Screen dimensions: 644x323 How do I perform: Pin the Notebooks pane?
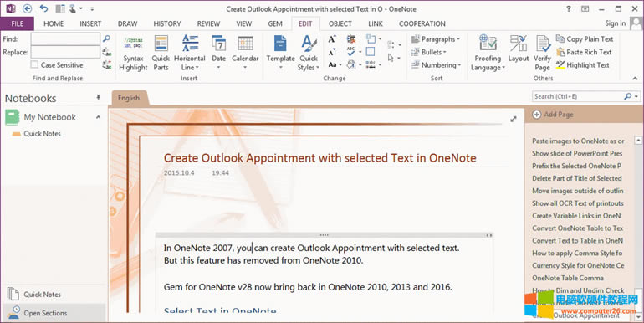click(98, 98)
